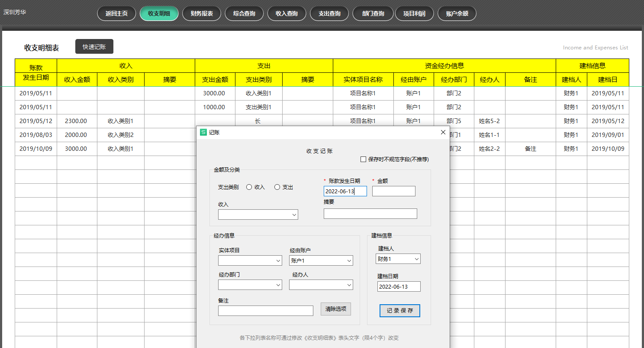Image resolution: width=644 pixels, height=348 pixels.
Task: Click the 摘要 text field
Action: [x=370, y=214]
